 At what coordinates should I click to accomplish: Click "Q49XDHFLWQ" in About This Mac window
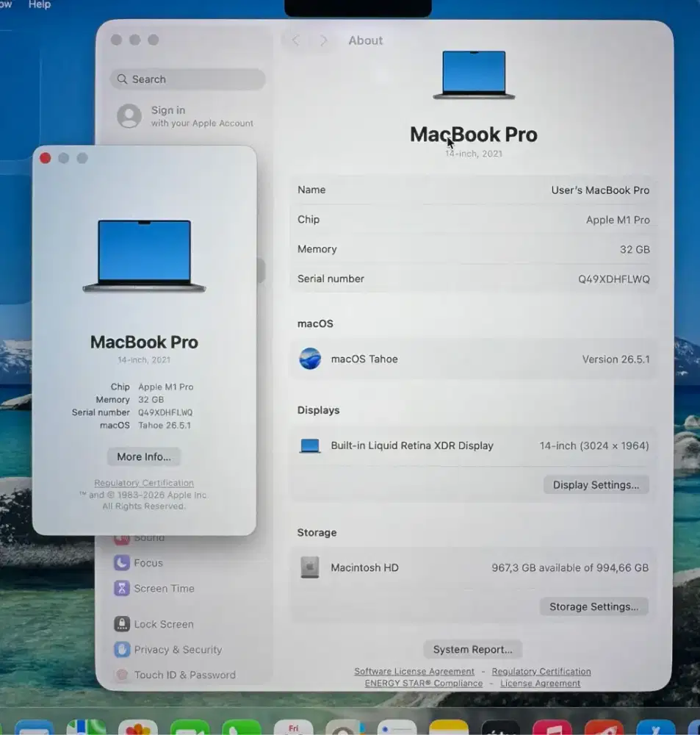tap(165, 412)
